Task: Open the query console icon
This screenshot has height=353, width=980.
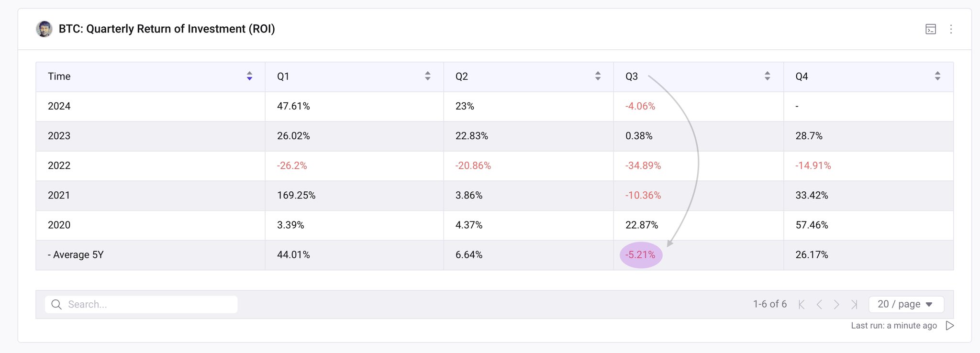Action: click(x=930, y=29)
